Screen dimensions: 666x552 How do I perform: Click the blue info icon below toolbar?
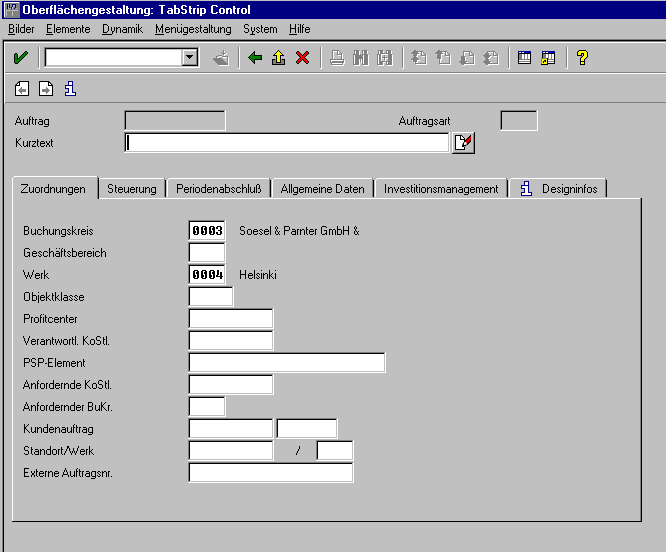[x=70, y=90]
